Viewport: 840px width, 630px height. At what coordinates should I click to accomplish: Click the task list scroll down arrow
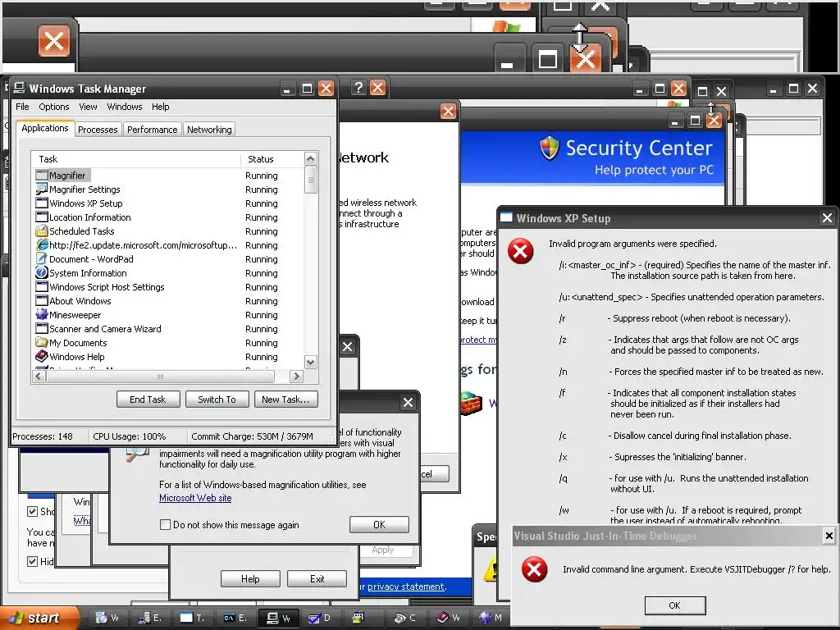pos(310,362)
